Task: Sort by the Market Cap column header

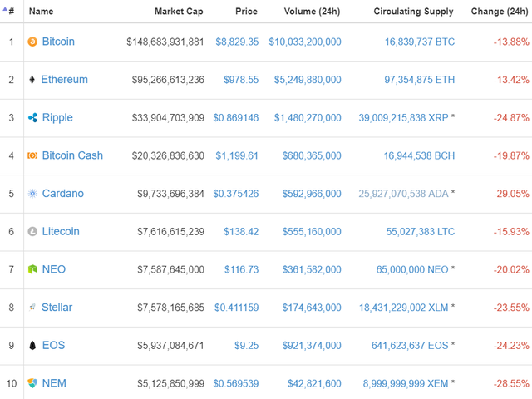Action: click(179, 12)
